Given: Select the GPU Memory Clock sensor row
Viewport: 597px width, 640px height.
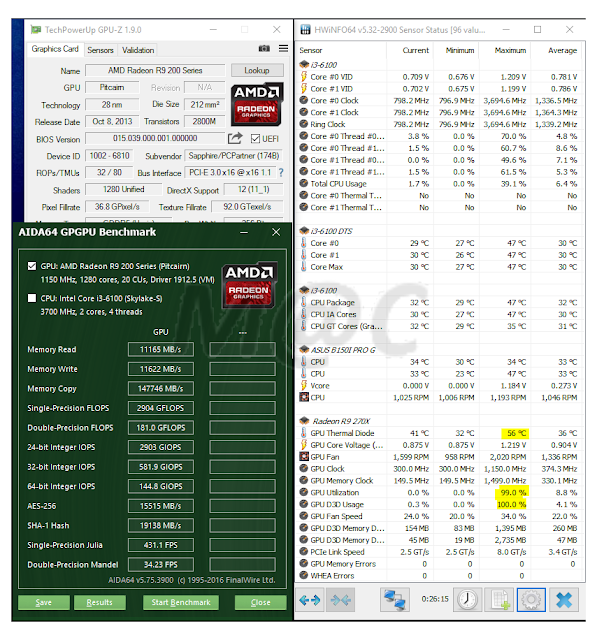Looking at the screenshot, I should coord(439,481).
